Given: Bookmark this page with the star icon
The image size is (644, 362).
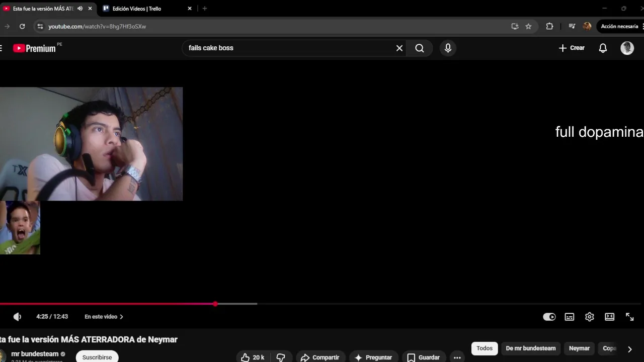Looking at the screenshot, I should pyautogui.click(x=528, y=26).
